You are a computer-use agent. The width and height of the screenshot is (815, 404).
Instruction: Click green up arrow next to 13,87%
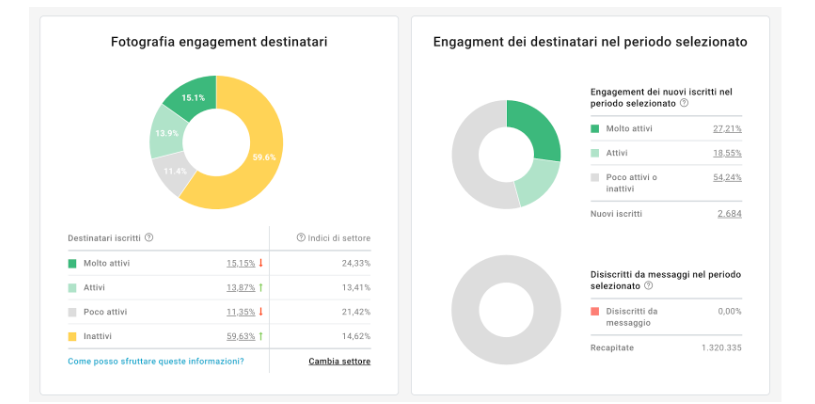point(260,288)
